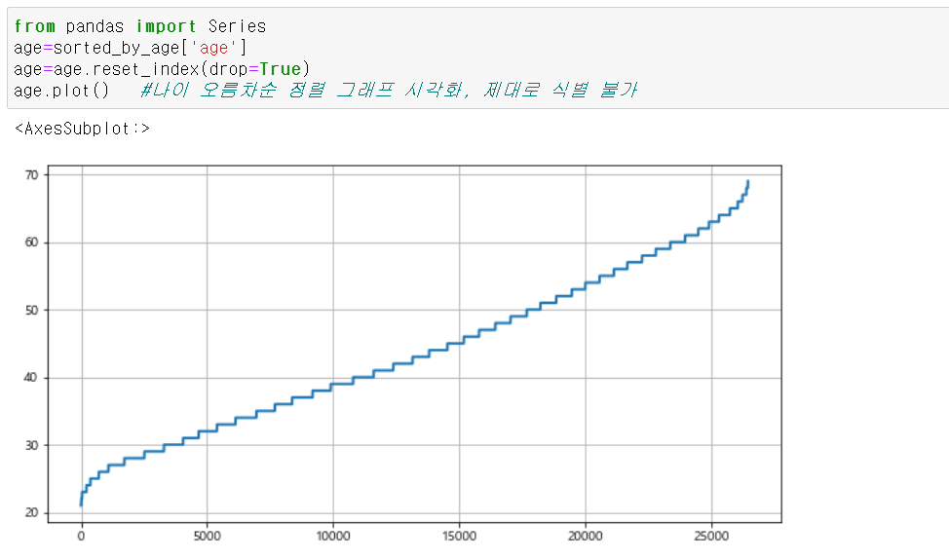Click y-axis tick label 30
949x560 pixels.
point(31,445)
